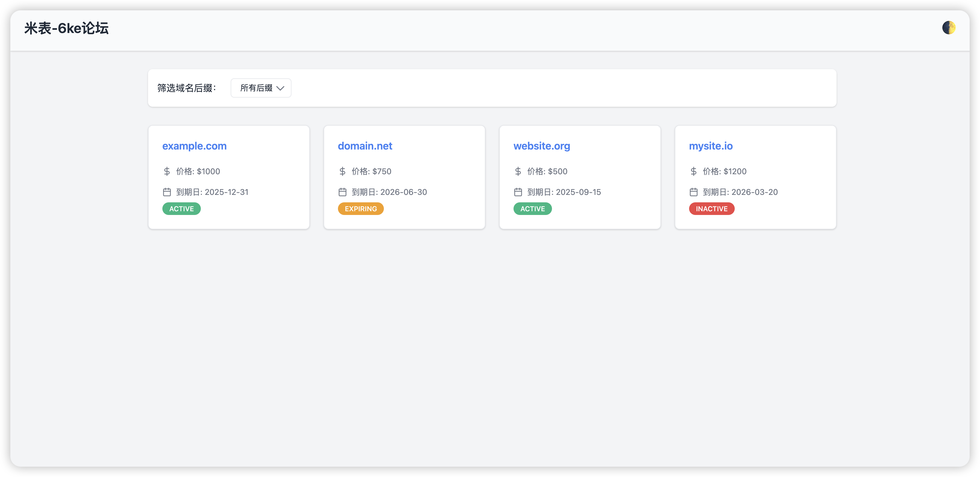Open the mysite.io domain link
Viewport: 980px width, 477px height.
(x=710, y=146)
